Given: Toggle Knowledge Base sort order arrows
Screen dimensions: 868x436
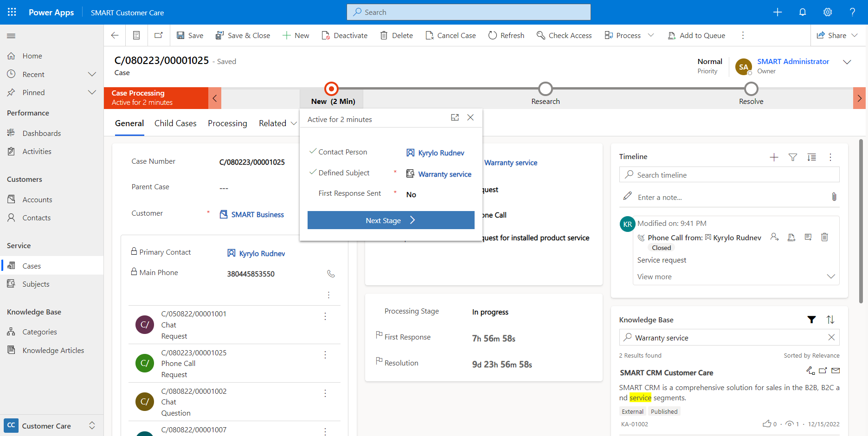Looking at the screenshot, I should click(830, 320).
